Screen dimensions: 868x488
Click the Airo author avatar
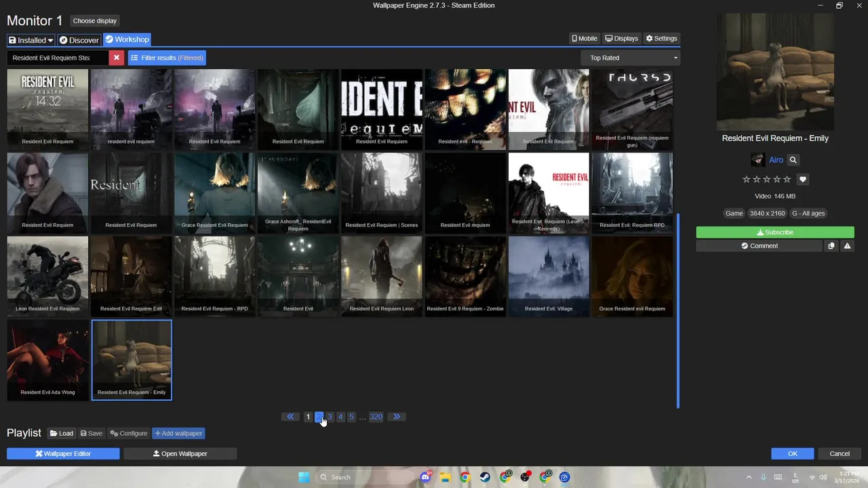pyautogui.click(x=757, y=160)
